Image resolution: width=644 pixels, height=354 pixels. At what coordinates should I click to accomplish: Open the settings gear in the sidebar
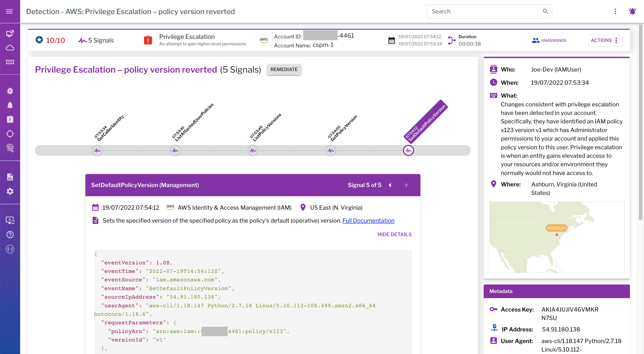10,191
